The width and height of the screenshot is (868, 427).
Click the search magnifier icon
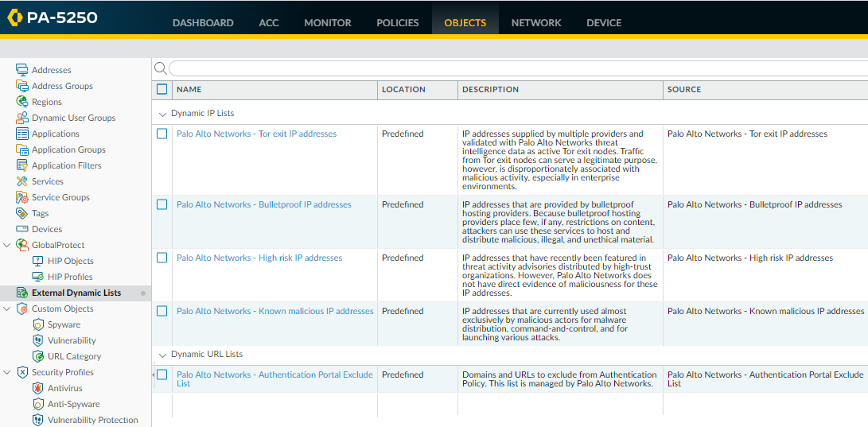(x=160, y=68)
